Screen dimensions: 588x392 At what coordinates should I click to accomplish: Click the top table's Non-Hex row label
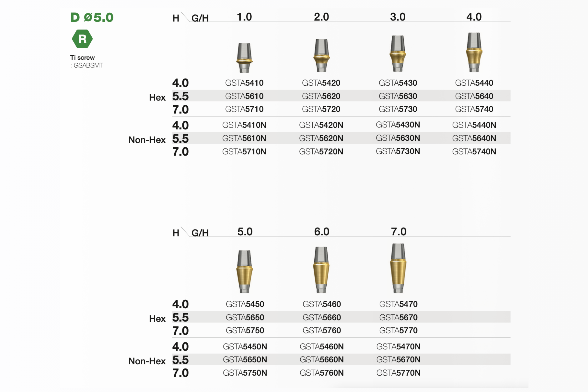click(147, 140)
